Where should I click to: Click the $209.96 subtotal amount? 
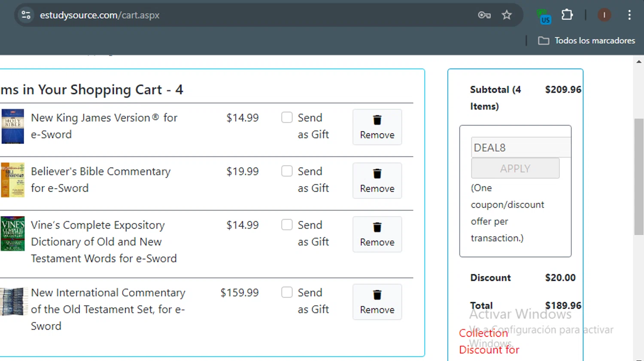tap(563, 90)
